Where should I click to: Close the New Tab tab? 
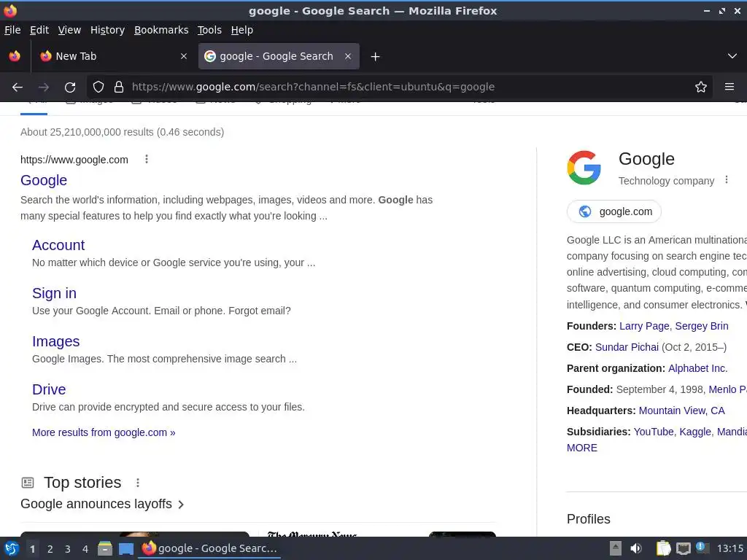[183, 56]
